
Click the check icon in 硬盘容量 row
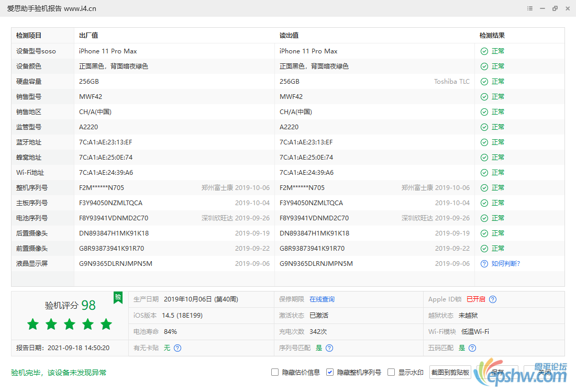484,82
